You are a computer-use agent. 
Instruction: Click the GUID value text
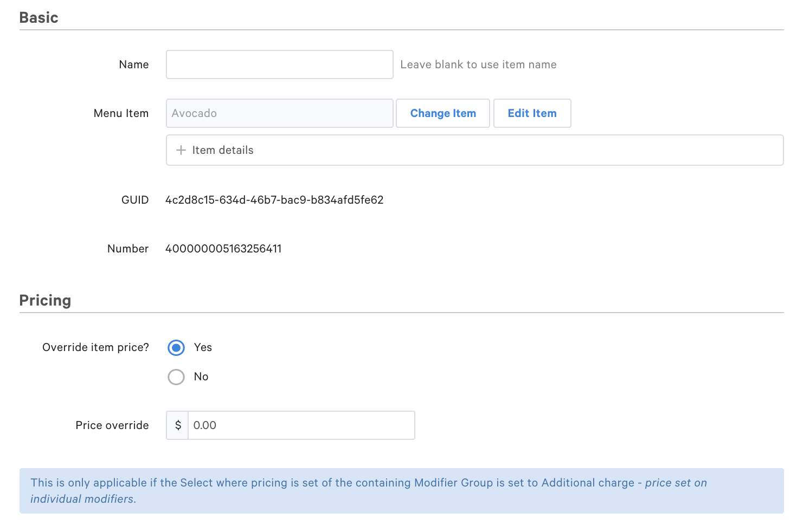(x=274, y=200)
